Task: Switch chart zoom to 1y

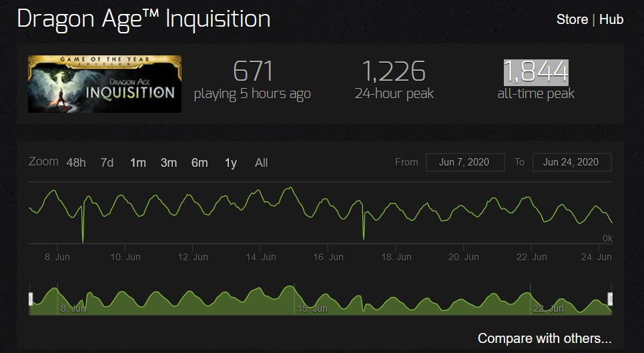Action: pos(230,163)
